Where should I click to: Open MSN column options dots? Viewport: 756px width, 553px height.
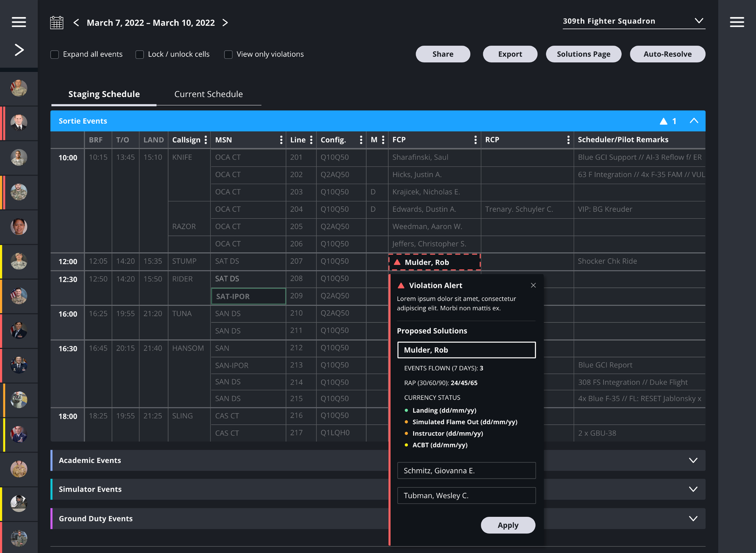(281, 140)
